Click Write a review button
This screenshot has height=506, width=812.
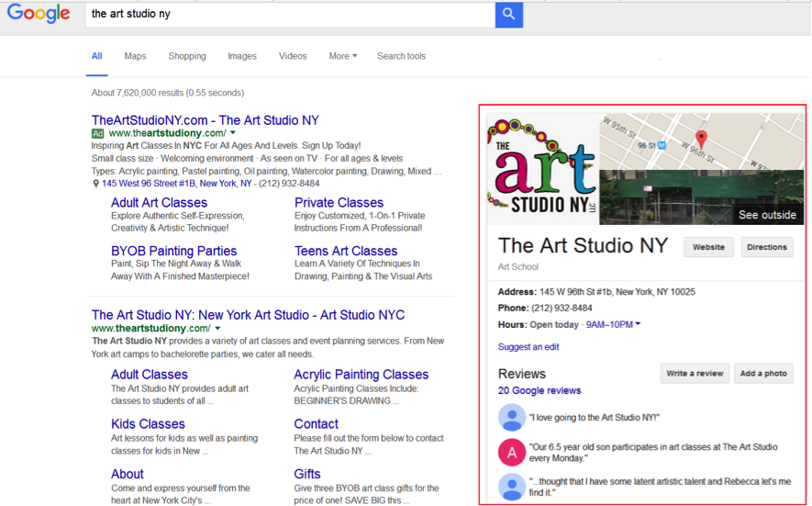click(x=695, y=373)
